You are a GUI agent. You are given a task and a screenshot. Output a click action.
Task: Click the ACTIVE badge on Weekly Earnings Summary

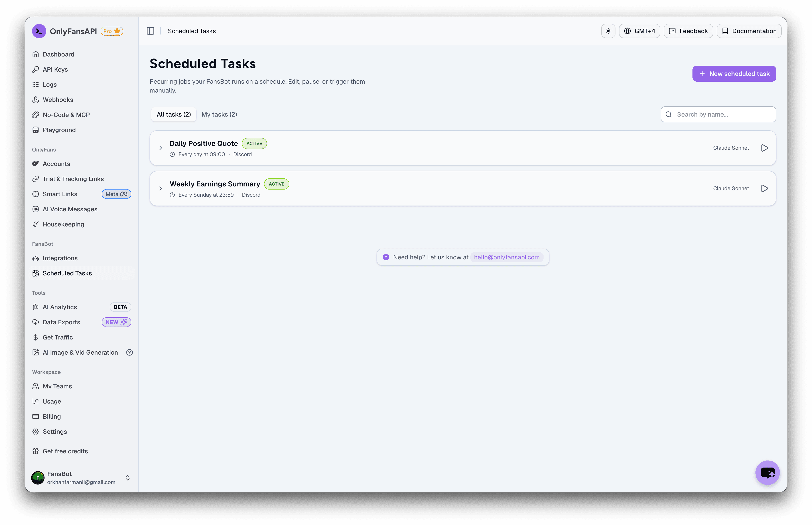276,184
